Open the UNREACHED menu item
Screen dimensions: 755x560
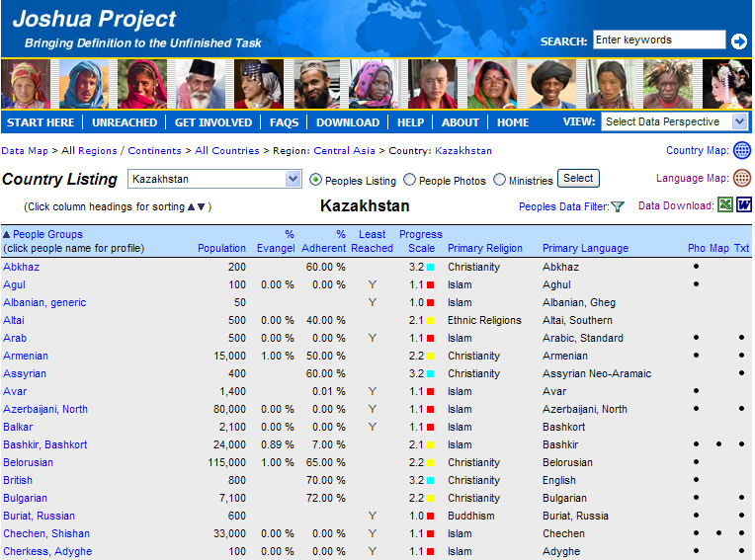(125, 122)
